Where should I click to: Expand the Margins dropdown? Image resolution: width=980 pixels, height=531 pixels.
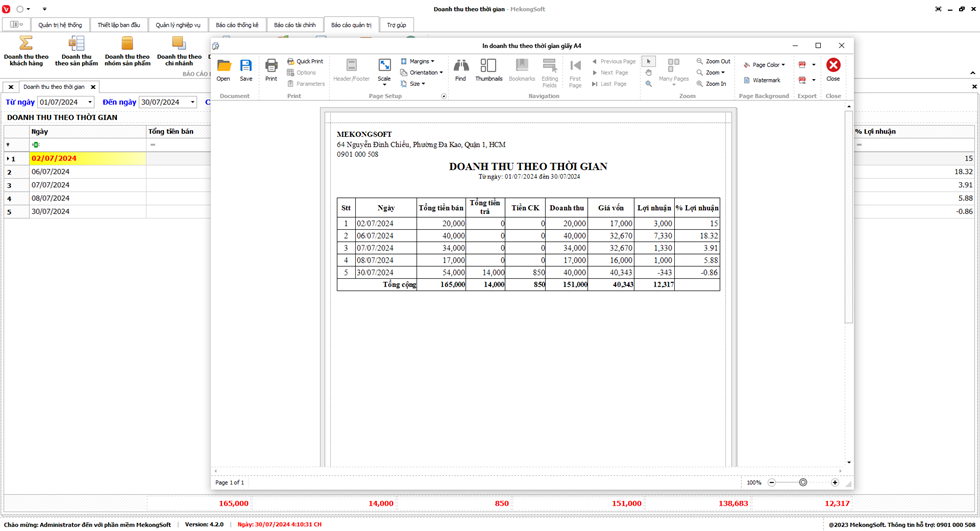(418, 61)
